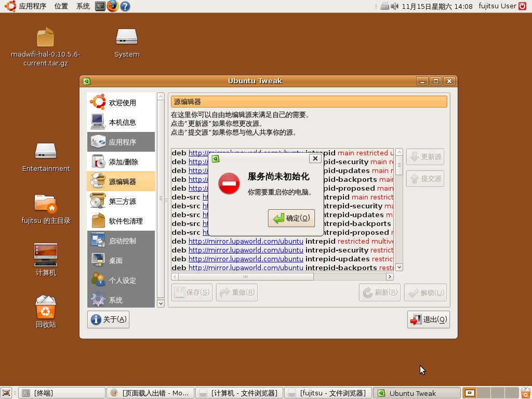Maximize the Ubuntu Tweak window
The image size is (532, 399).
pyautogui.click(x=436, y=81)
